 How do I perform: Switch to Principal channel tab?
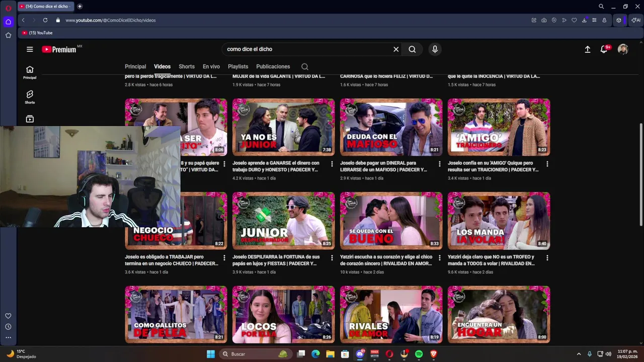click(135, 66)
